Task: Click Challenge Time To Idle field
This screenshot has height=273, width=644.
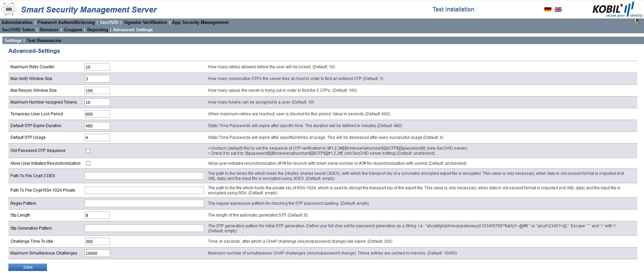Action: 97,241
